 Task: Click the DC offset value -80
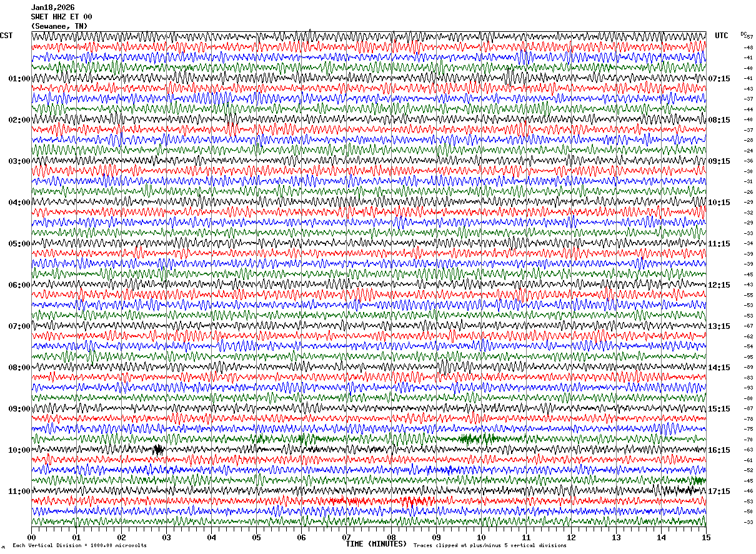749,398
